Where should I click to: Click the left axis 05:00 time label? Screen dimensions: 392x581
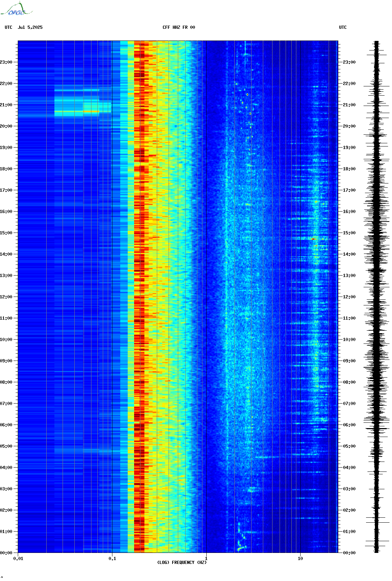[6, 446]
